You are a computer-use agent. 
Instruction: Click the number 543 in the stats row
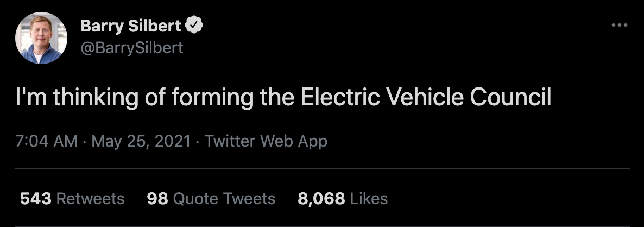[36, 198]
